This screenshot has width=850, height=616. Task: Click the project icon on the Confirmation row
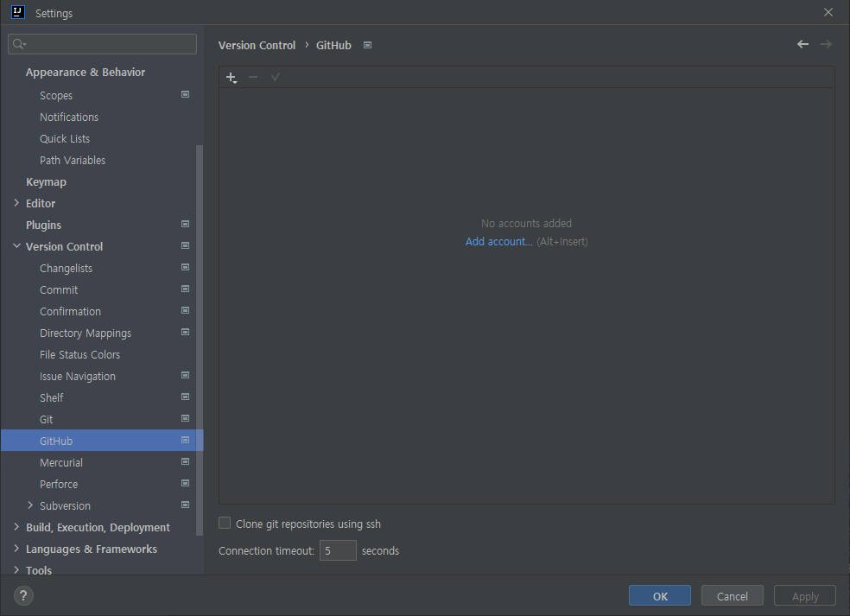[x=186, y=311]
